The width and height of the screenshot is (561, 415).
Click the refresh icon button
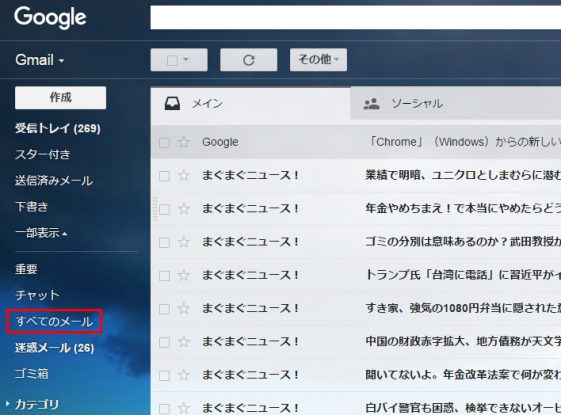coord(249,60)
